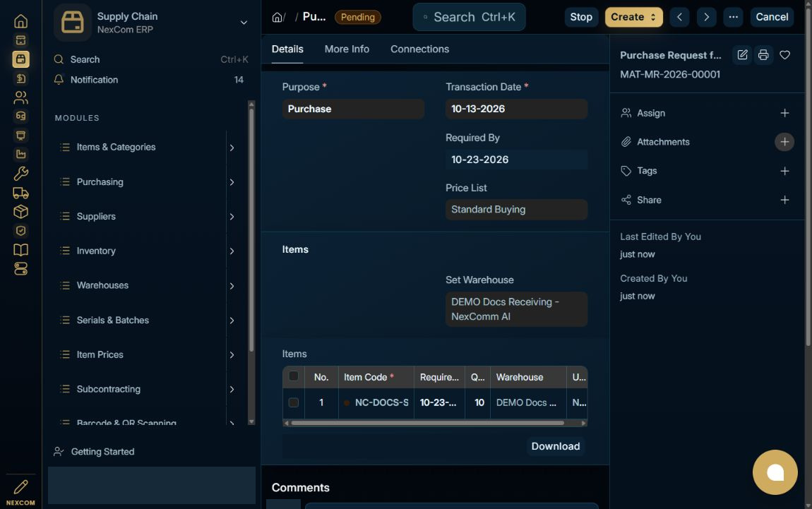The height and width of the screenshot is (509, 812).
Task: Go to previous record arrow
Action: pyautogui.click(x=679, y=17)
